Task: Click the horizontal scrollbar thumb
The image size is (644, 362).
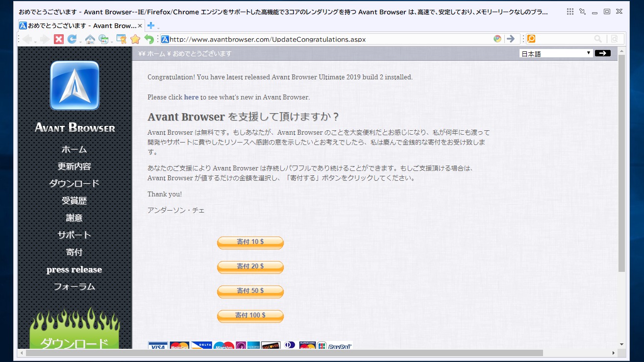Action: coord(284,353)
